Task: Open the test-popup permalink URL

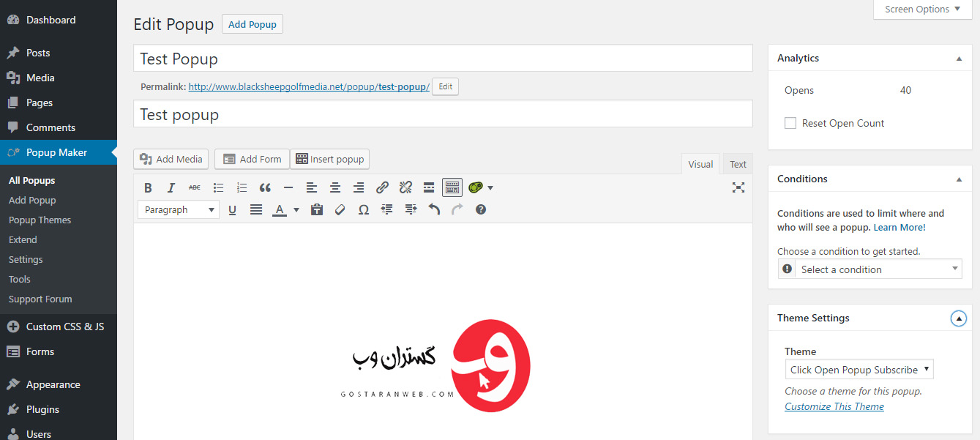Action: pyautogui.click(x=309, y=86)
